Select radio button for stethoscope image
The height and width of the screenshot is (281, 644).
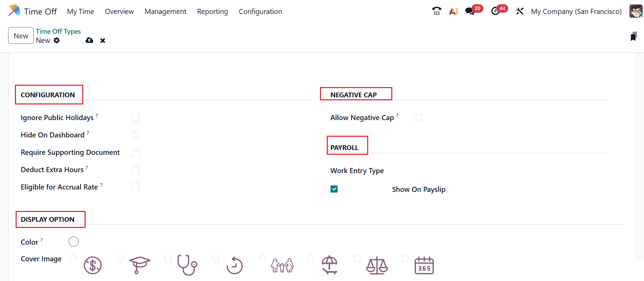coord(168,259)
